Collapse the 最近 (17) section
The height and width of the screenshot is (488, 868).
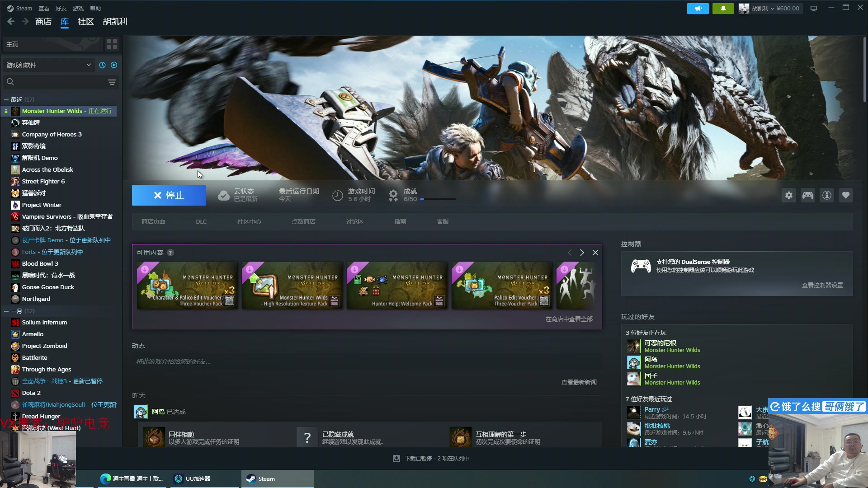tap(6, 99)
